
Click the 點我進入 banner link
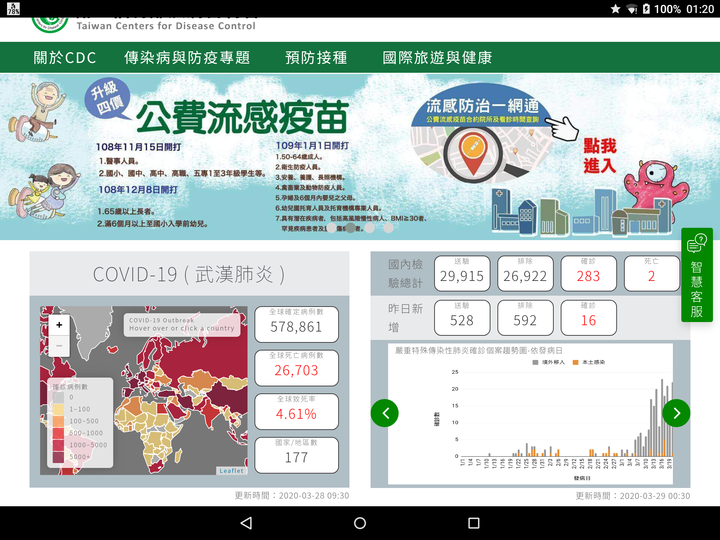(600, 156)
